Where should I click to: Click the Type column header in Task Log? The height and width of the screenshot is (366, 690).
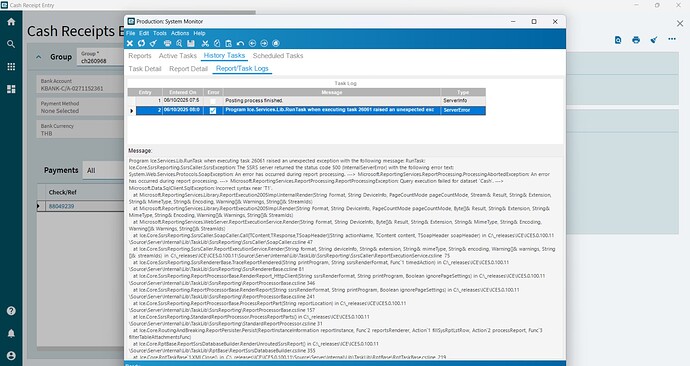pyautogui.click(x=463, y=92)
